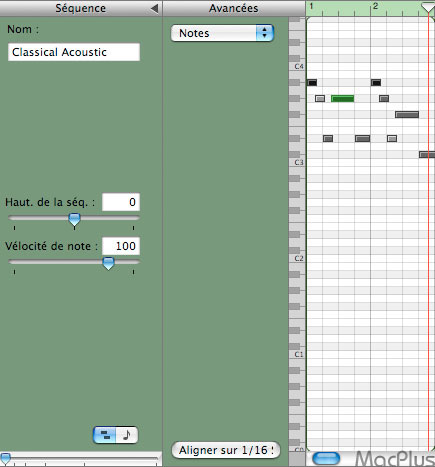Select the Séquence header tab
The image size is (435, 467).
click(80, 8)
